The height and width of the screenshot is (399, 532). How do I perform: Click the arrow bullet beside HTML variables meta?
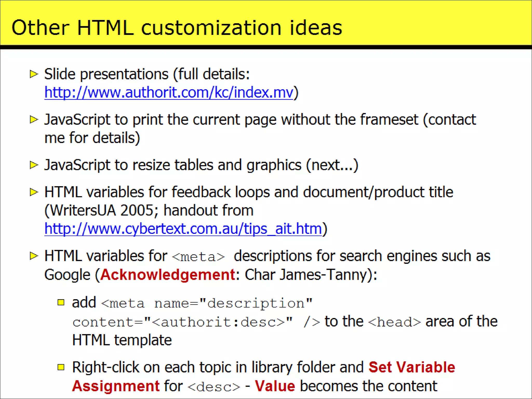pyautogui.click(x=34, y=256)
